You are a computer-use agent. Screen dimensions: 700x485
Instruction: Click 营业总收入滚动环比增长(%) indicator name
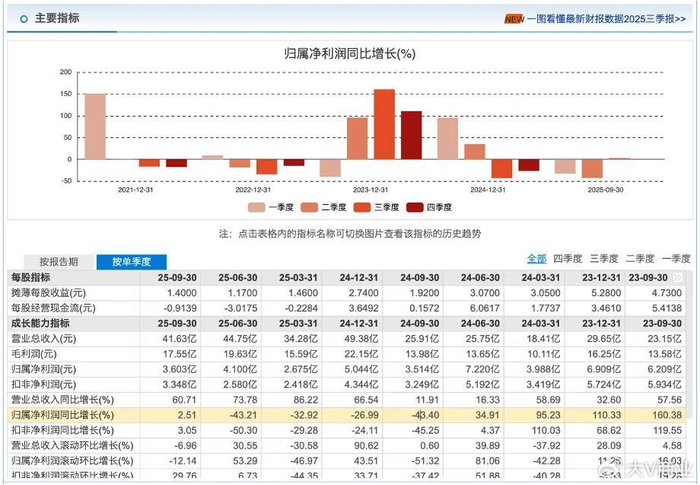(72, 446)
